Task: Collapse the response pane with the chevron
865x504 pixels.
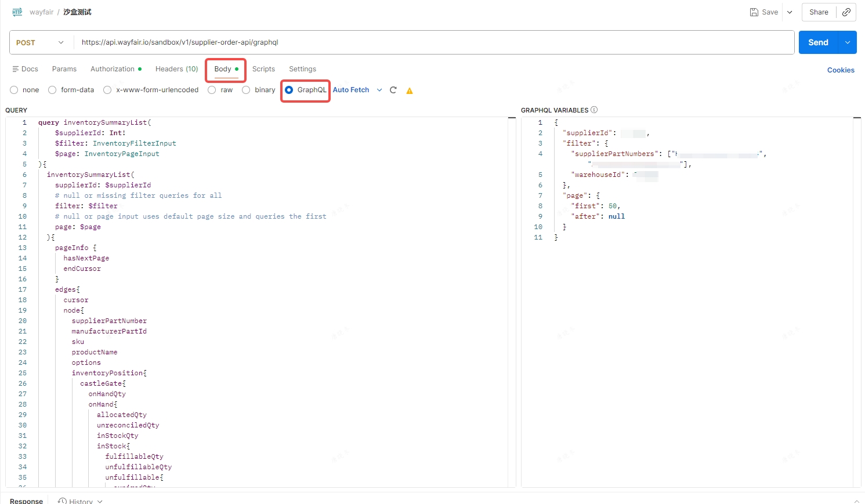Action: coord(856,501)
